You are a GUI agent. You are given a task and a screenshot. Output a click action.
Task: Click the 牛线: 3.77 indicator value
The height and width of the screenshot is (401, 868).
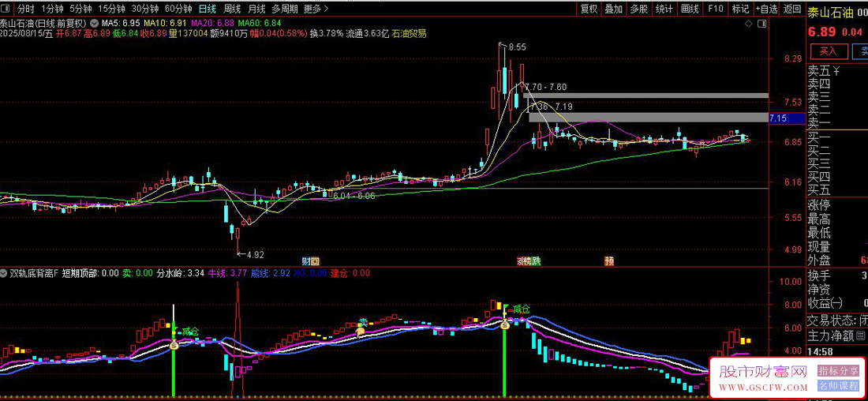coord(227,273)
